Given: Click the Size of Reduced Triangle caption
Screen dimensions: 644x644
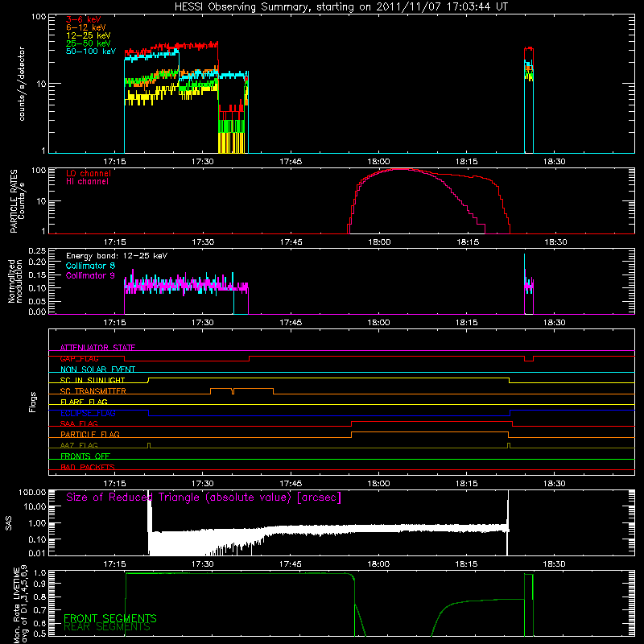Looking at the screenshot, I should click(x=204, y=497).
